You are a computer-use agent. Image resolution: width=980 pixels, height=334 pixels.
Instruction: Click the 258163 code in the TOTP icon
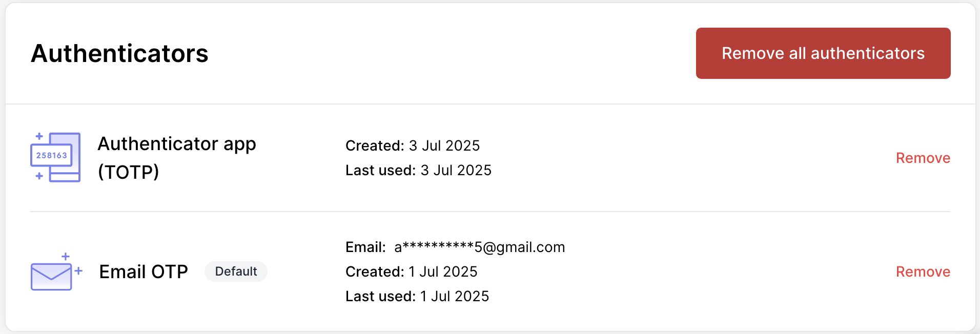(51, 155)
